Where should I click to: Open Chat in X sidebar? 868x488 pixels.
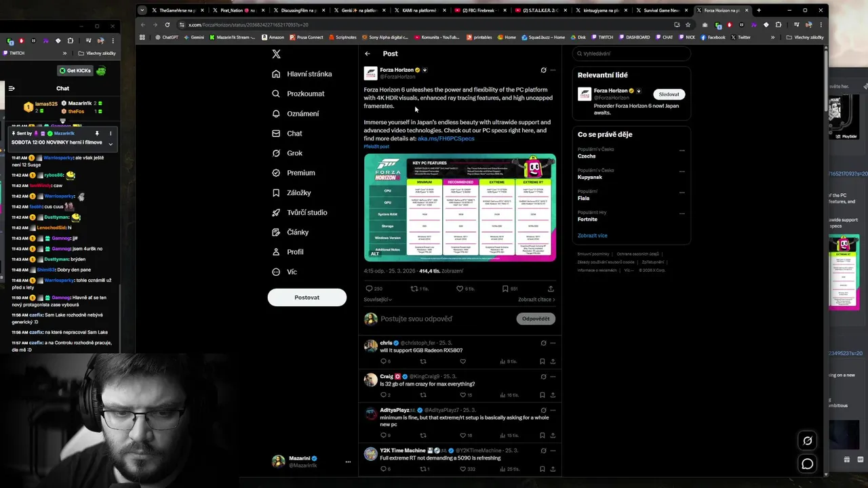click(x=287, y=134)
